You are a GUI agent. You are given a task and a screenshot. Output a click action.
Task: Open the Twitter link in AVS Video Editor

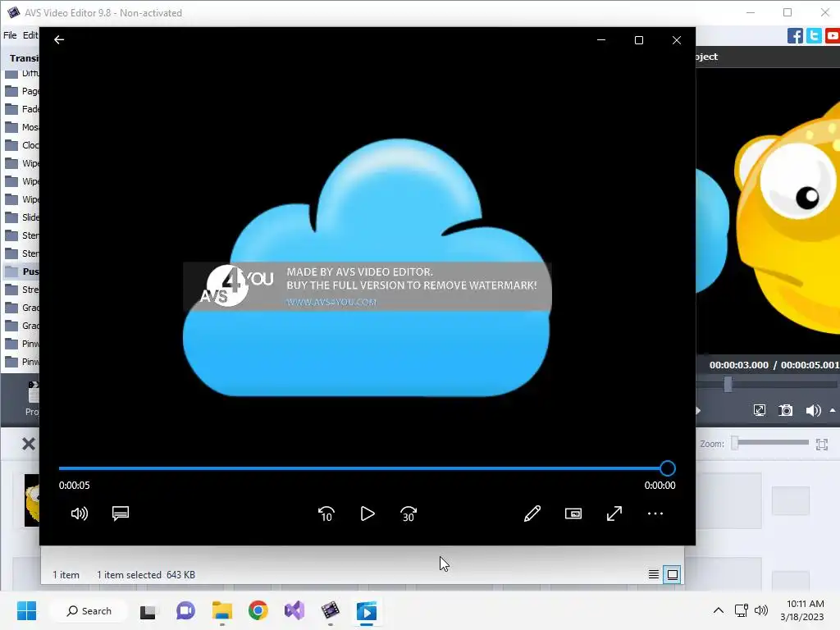[814, 36]
